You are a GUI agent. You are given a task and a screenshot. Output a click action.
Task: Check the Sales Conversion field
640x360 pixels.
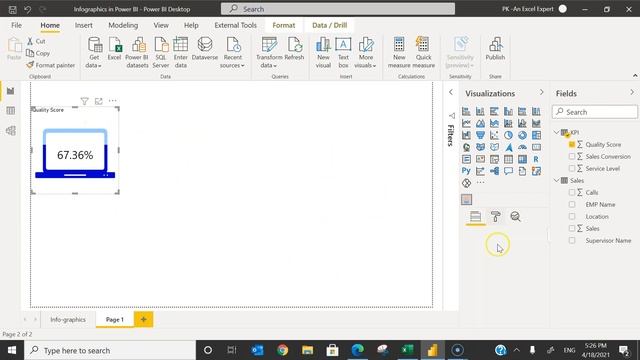coord(572,156)
